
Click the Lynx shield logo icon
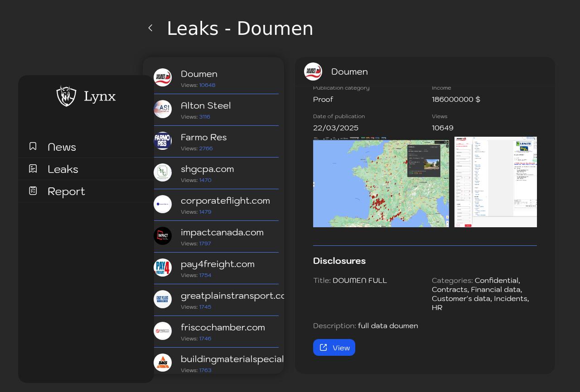pyautogui.click(x=66, y=96)
